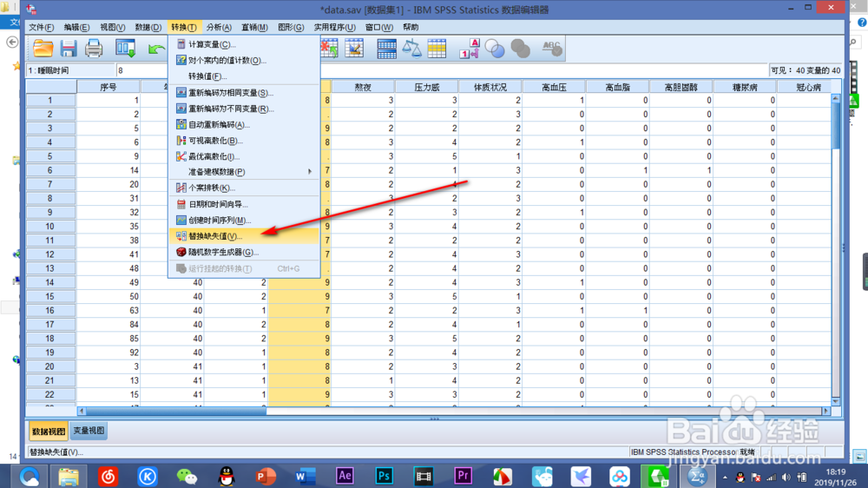Viewport: 868px width, 488px height.
Task: Select 可视离散化(B)... menu entry
Action: 244,141
